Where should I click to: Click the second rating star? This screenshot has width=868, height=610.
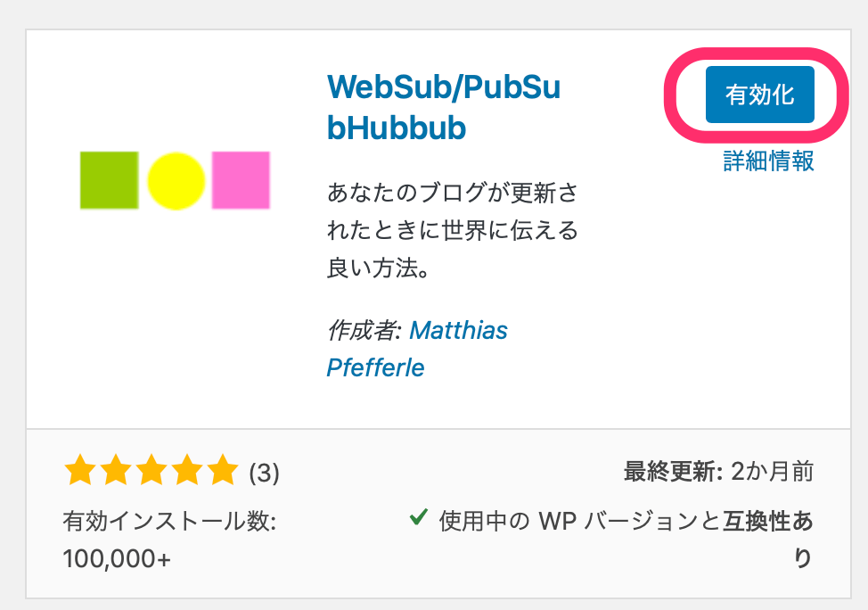116,470
